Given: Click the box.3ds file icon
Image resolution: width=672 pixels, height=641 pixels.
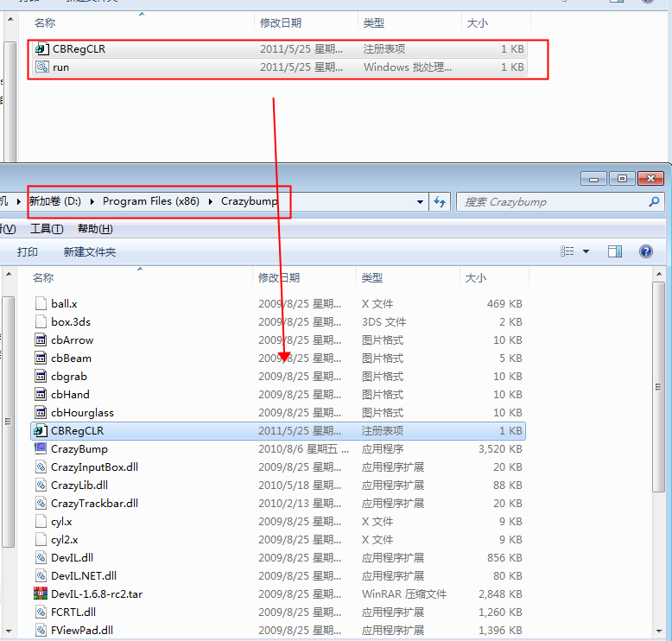Looking at the screenshot, I should [41, 321].
